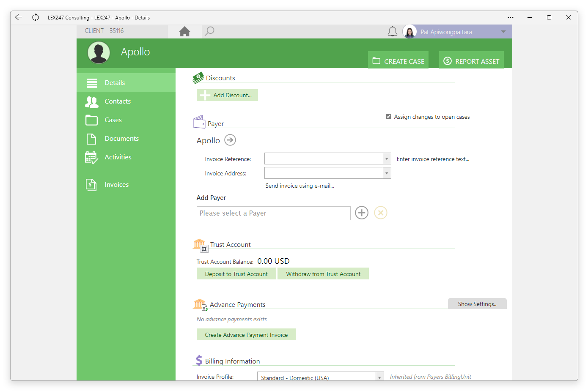Click Send invoice using e-mail link
This screenshot has width=588, height=391.
tap(299, 186)
